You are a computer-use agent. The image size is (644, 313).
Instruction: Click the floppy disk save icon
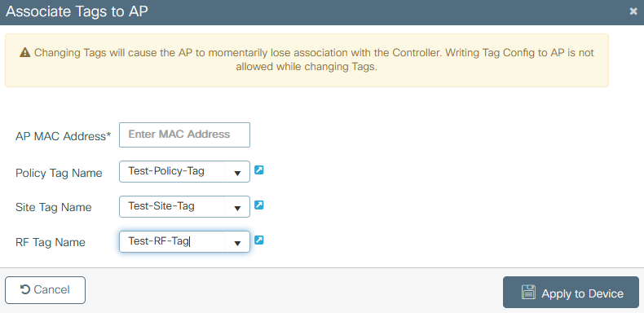[528, 293]
